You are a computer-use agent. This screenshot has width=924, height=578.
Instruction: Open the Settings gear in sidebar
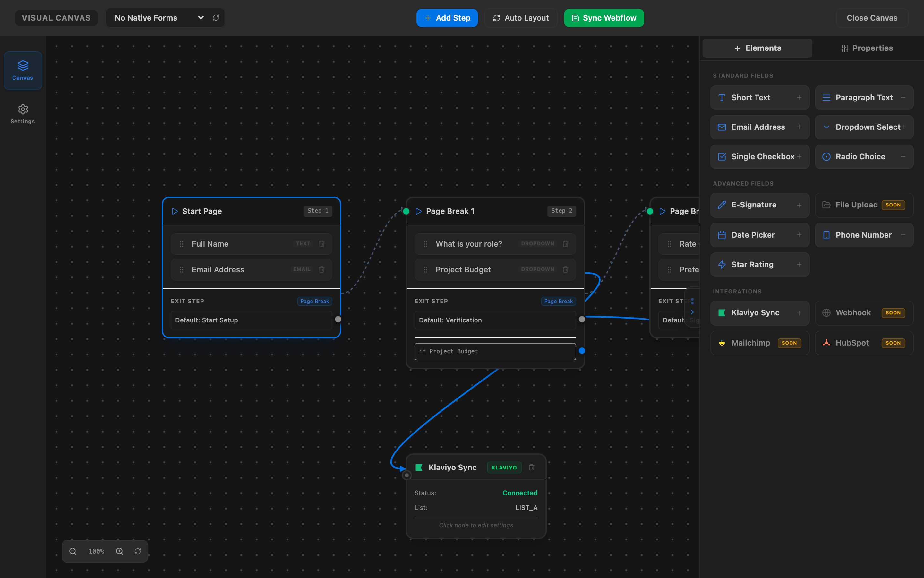[23, 114]
